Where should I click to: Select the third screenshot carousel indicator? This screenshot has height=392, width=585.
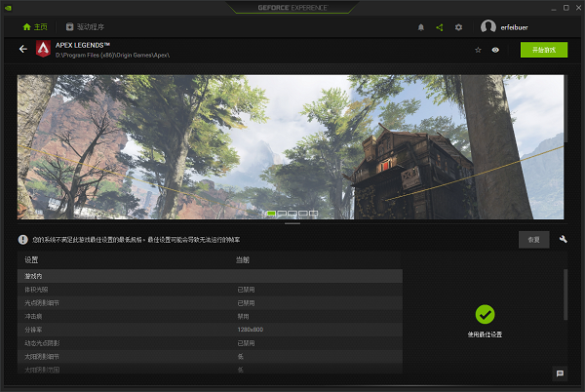[292, 213]
